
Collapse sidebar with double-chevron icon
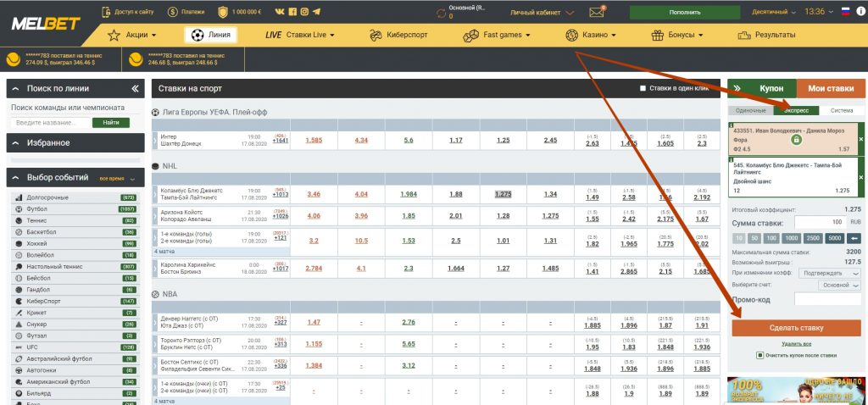(x=135, y=88)
